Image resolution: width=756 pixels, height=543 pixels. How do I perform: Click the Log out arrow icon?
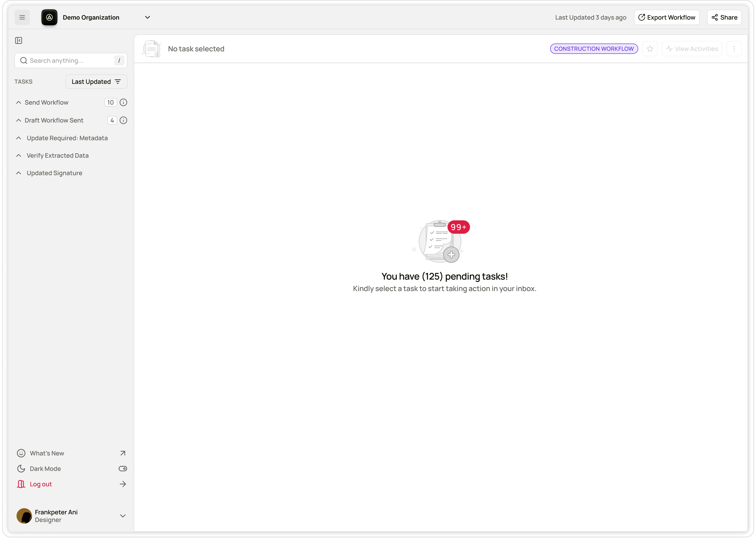(123, 484)
